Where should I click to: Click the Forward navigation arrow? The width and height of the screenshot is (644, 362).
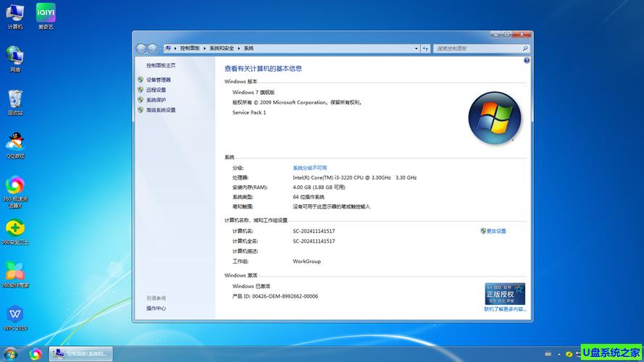152,49
